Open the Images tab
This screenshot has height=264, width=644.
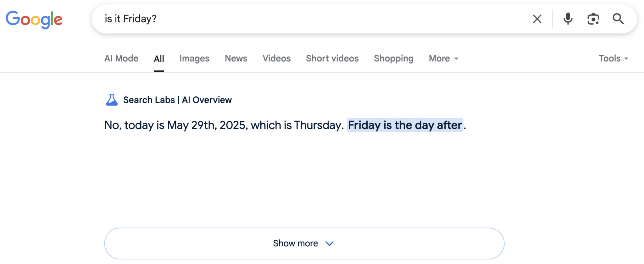pos(194,59)
